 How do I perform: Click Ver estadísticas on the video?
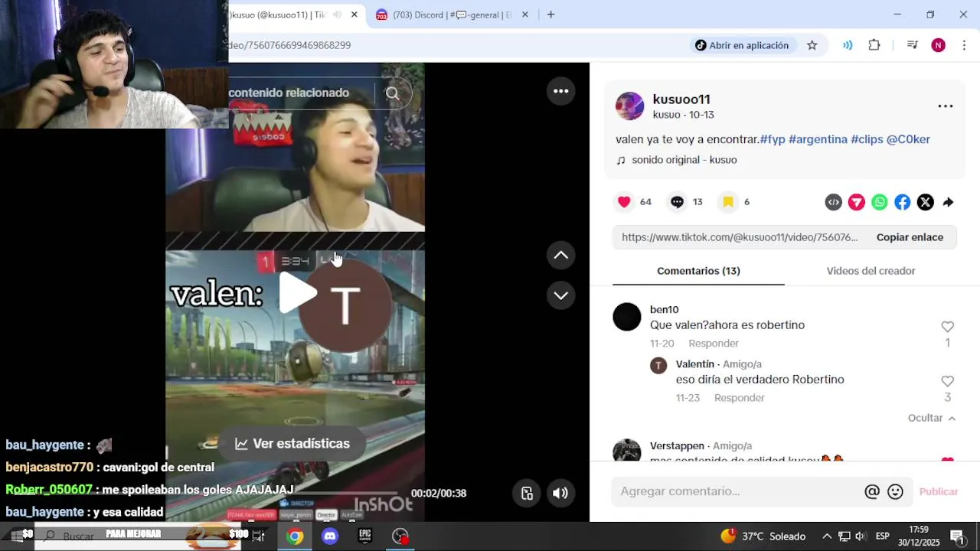[x=292, y=444]
